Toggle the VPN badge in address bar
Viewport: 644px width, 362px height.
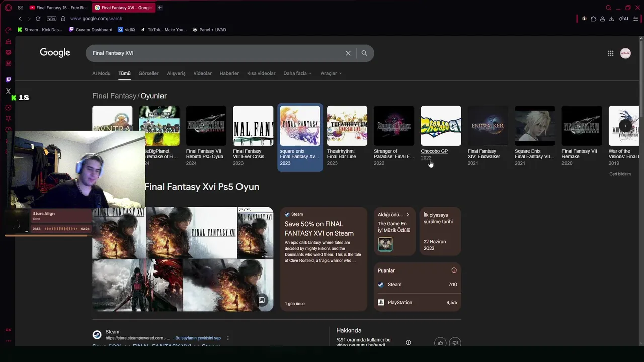click(x=51, y=19)
